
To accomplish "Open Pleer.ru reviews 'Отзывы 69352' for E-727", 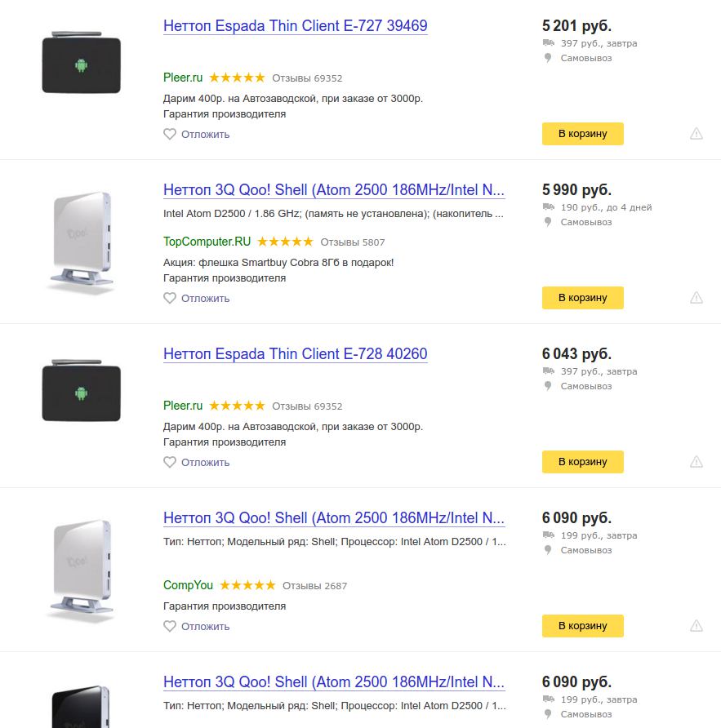I will pyautogui.click(x=307, y=78).
